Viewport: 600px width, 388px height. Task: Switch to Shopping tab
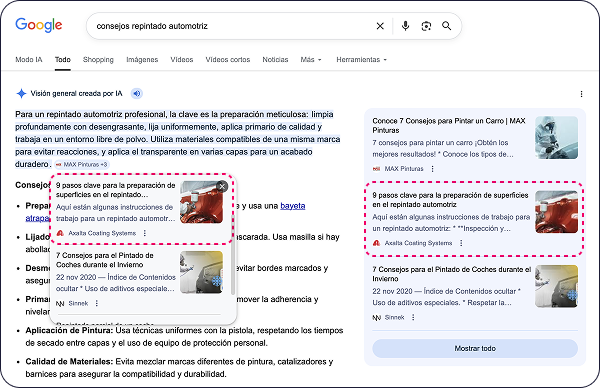coord(98,60)
